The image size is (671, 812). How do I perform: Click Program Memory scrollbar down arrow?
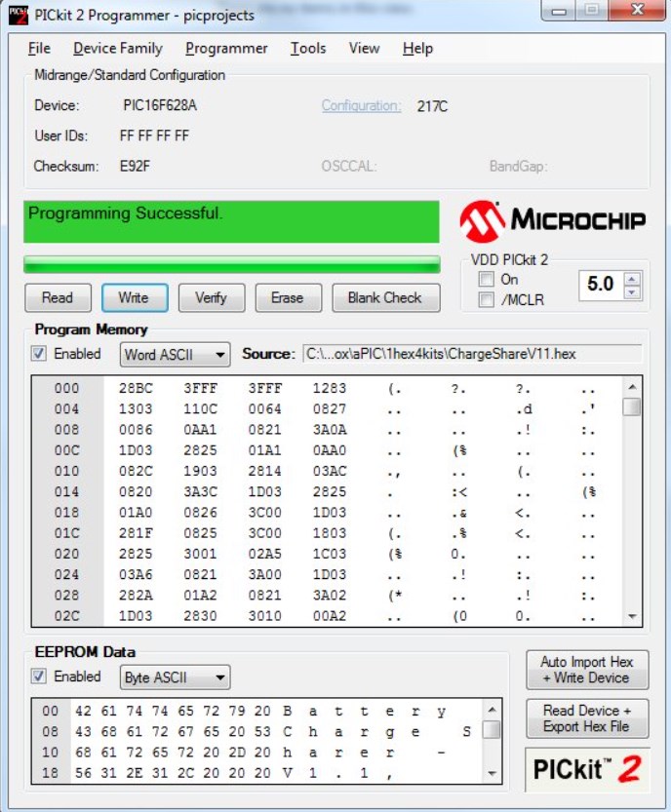(x=632, y=616)
